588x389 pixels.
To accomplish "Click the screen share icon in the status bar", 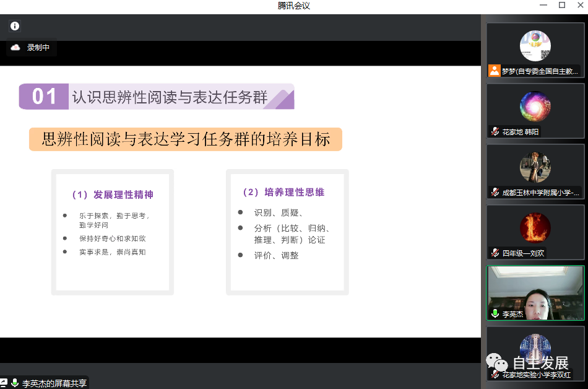I will pos(3,383).
